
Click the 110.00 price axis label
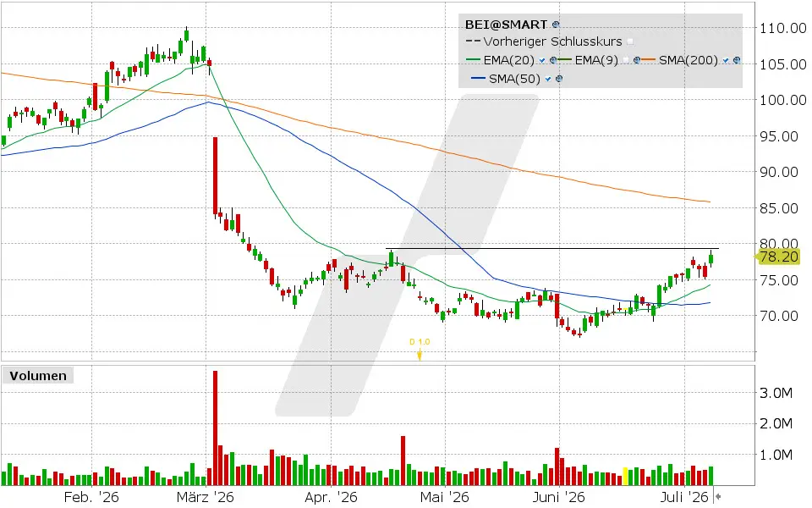[782, 28]
